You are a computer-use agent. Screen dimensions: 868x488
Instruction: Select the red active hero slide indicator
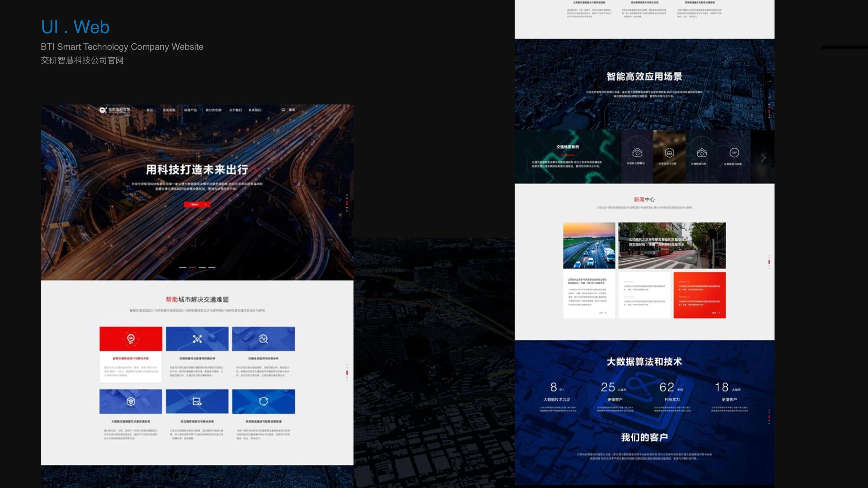click(192, 267)
